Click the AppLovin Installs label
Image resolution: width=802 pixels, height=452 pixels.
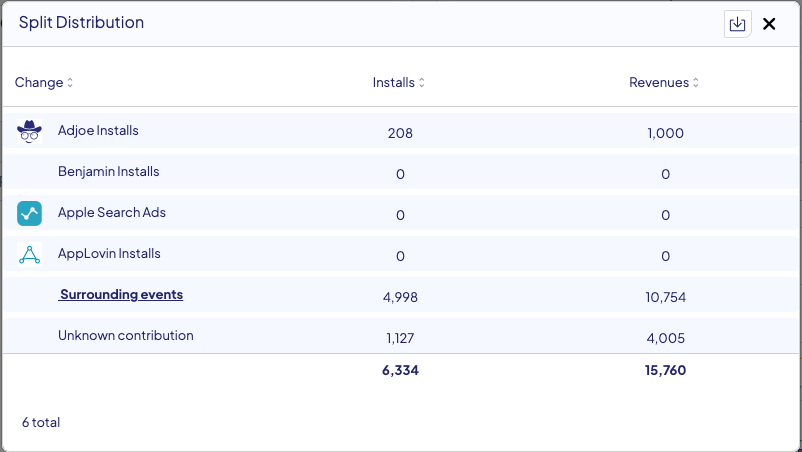tap(109, 254)
